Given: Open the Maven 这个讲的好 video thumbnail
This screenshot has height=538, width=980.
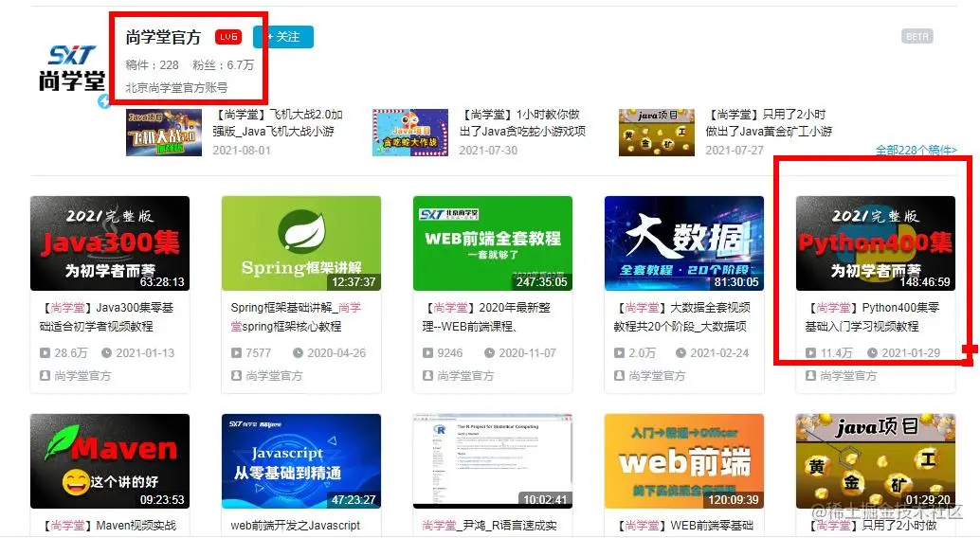Looking at the screenshot, I should [x=110, y=461].
